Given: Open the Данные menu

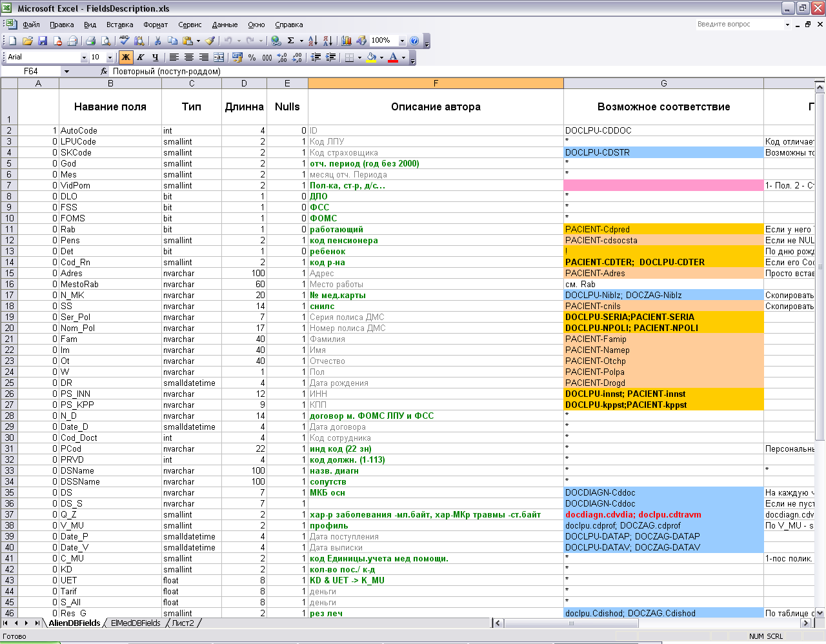Looking at the screenshot, I should click(x=225, y=25).
